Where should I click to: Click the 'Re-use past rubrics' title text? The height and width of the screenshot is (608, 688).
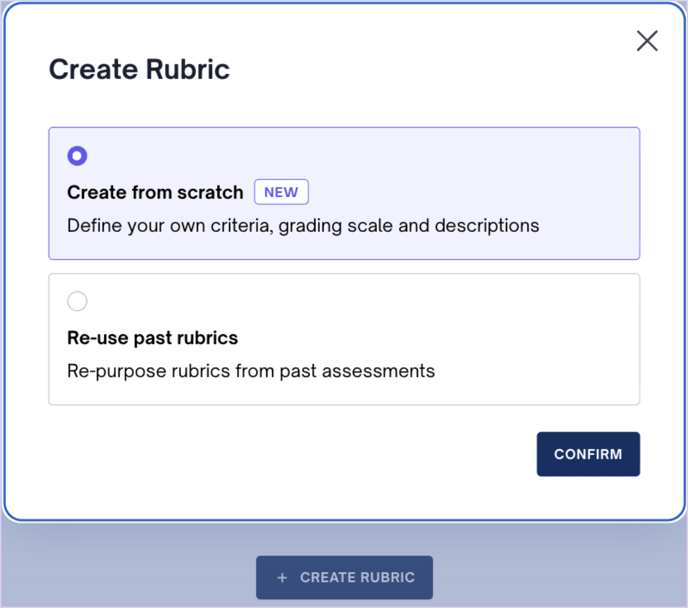pyautogui.click(x=152, y=337)
